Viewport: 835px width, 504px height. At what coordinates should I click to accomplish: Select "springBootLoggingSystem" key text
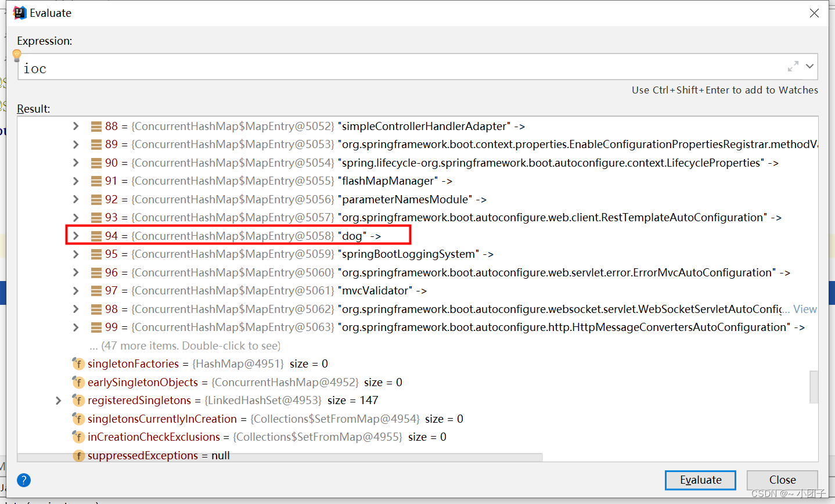pyautogui.click(x=408, y=254)
